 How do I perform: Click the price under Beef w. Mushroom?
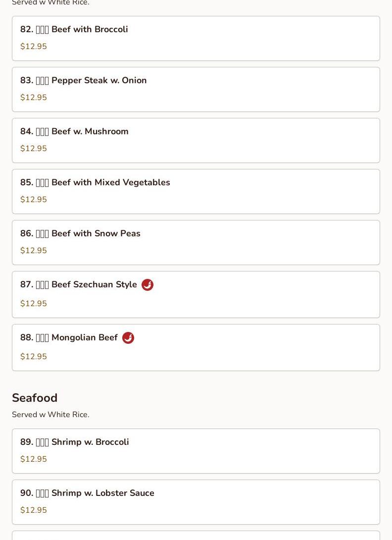point(33,148)
